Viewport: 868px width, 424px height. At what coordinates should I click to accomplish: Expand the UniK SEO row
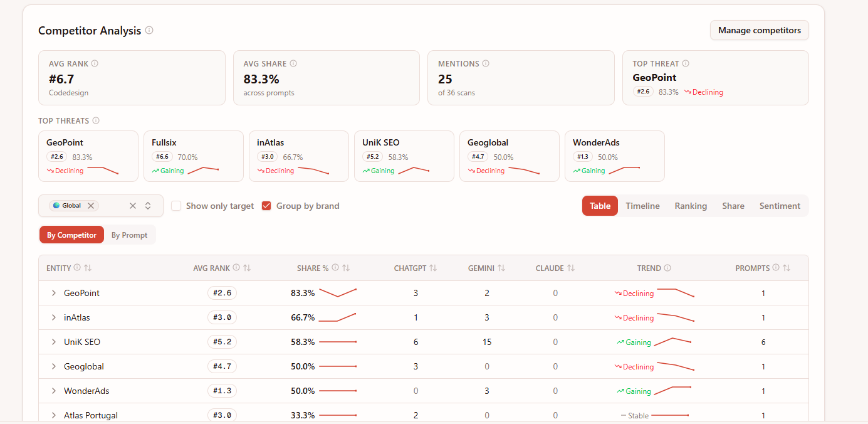(x=54, y=342)
